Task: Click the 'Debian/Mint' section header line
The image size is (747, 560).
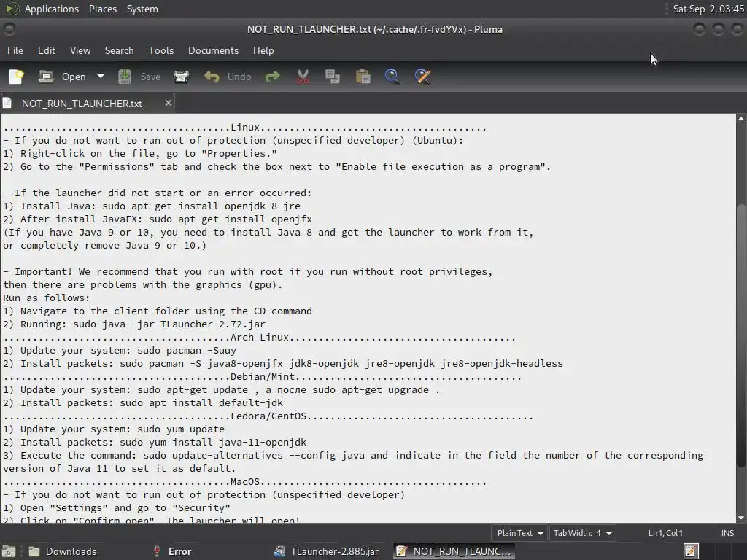Action: pos(262,377)
